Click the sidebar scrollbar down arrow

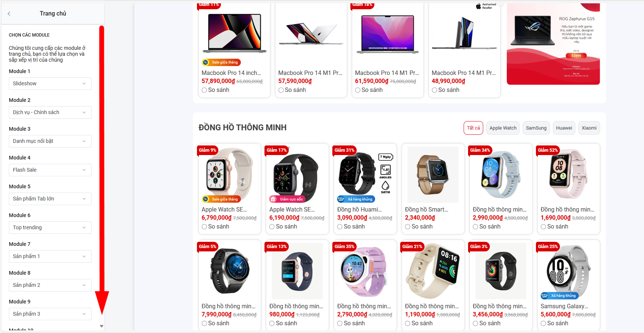(101, 326)
